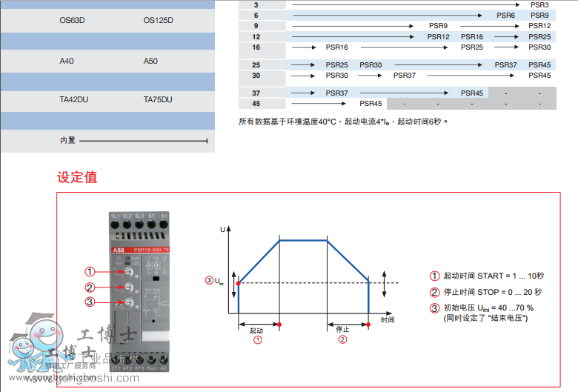
Task: Select the TA75DU table cell
Action: click(x=157, y=99)
